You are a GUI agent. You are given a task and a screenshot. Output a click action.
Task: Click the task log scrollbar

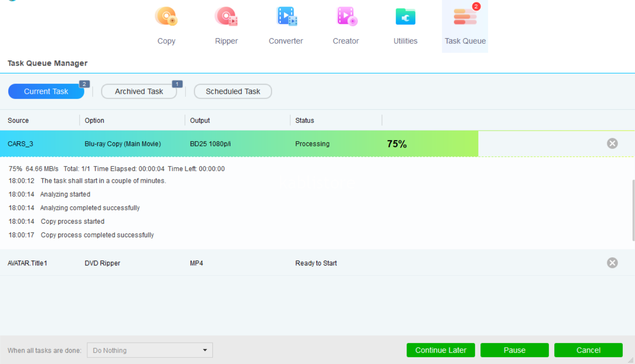point(633,210)
